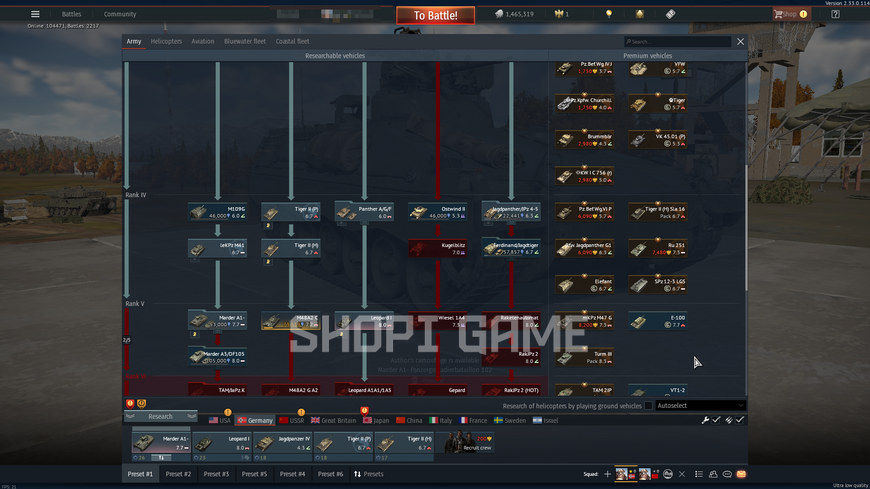Viewport: 870px width, 489px height.
Task: Select the USA nation
Action: click(220, 420)
